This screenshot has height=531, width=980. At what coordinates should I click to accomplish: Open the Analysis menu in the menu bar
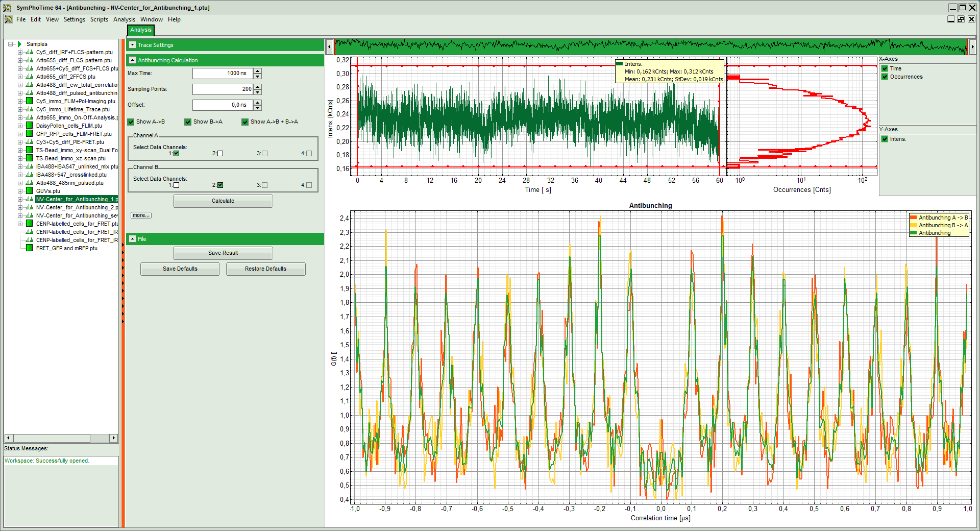point(124,19)
